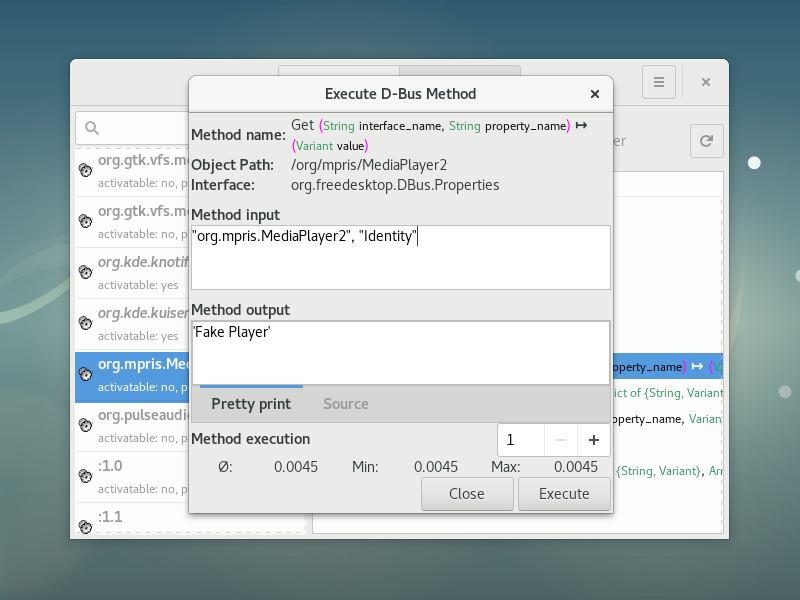Click the gear icon beside the :1.0 entry
The height and width of the screenshot is (600, 800).
[x=86, y=476]
